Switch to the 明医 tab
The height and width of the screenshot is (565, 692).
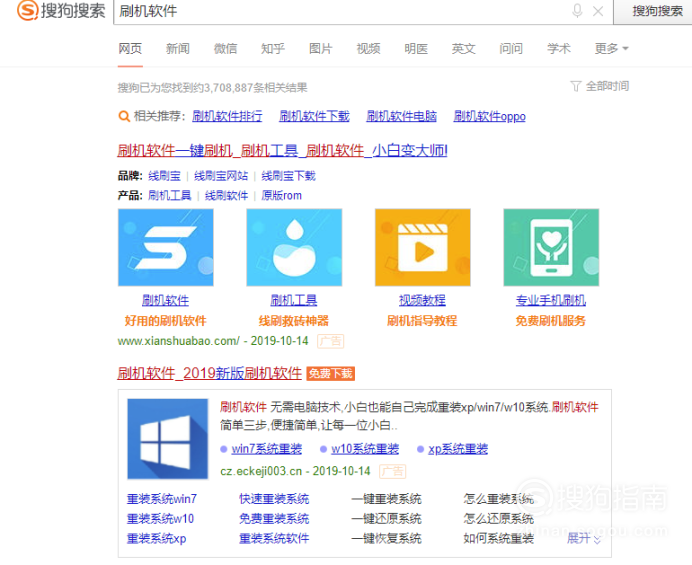point(416,48)
